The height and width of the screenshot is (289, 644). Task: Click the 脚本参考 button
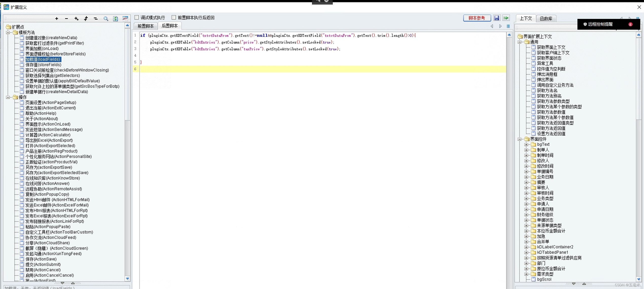tap(477, 18)
